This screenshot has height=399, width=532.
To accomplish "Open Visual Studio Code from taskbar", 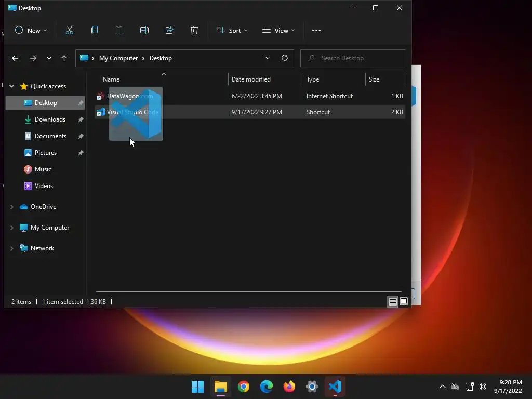I will point(335,387).
